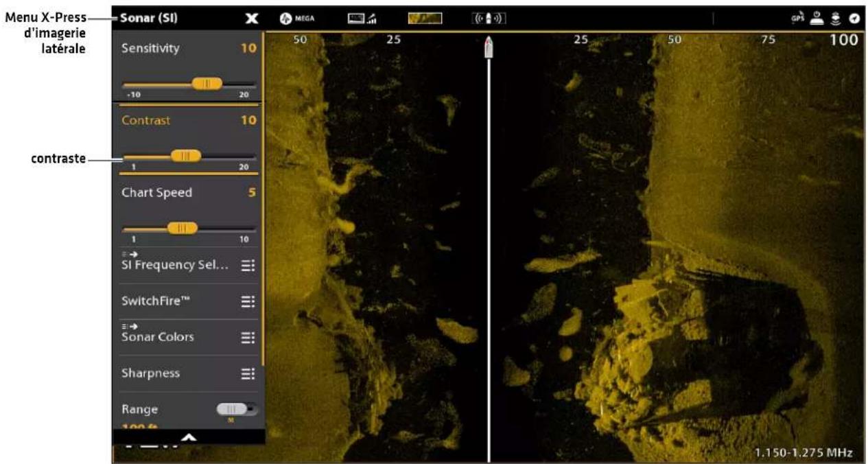Viewport: 868px width, 464px height.
Task: Select the highlighted Side Imaging view icon
Action: (425, 19)
